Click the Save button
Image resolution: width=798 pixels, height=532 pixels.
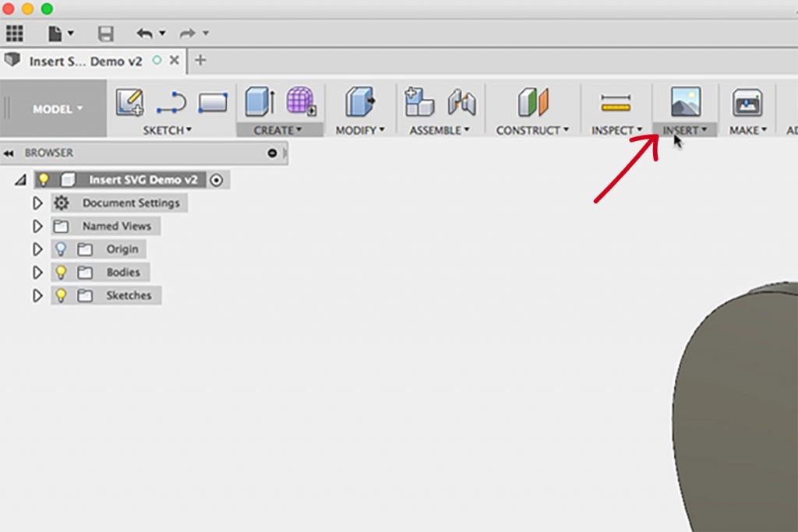106,33
